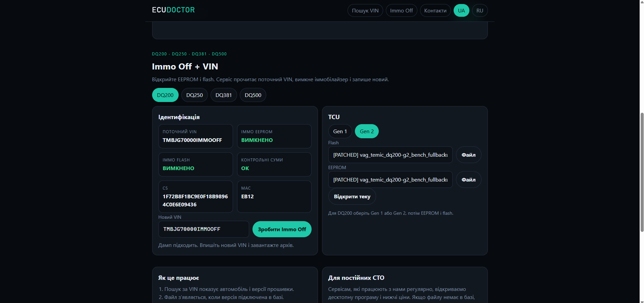Screen dimensions: 644x303
Task: Select the DQ381 gearbox tab
Action: pyautogui.click(x=224, y=95)
